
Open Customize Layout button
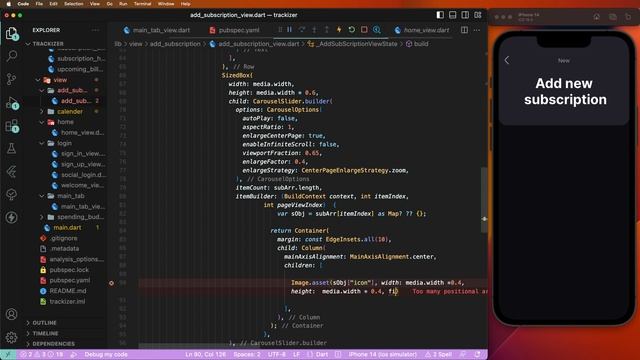(x=478, y=15)
